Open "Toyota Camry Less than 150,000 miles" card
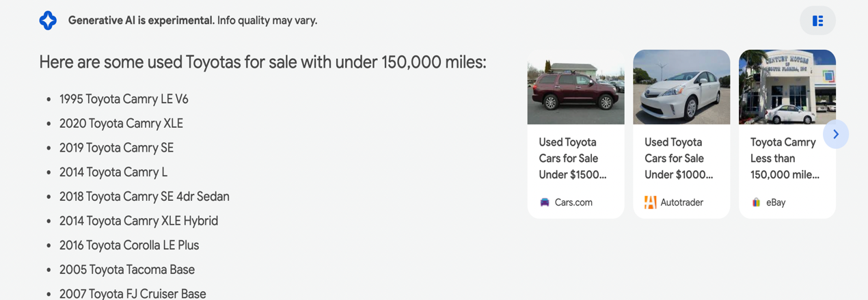This screenshot has height=300, width=868. (x=785, y=159)
